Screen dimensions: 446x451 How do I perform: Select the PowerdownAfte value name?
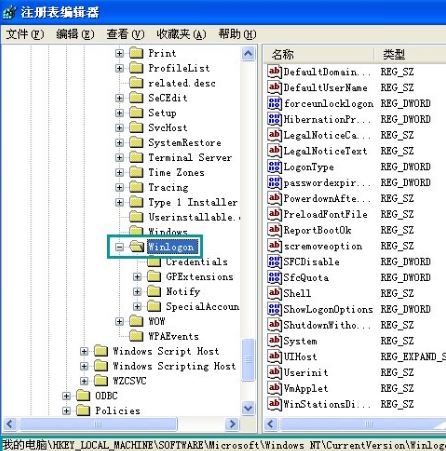coord(327,199)
